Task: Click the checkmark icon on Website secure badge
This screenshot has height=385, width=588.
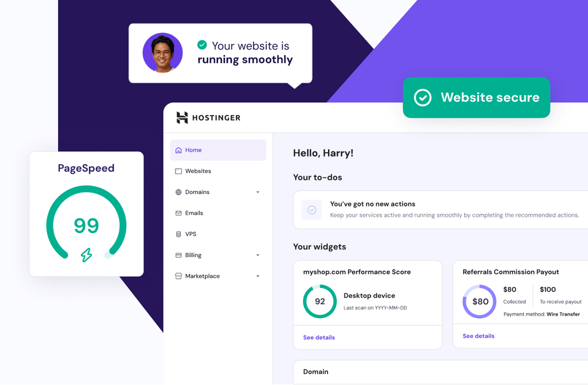Action: [x=422, y=98]
